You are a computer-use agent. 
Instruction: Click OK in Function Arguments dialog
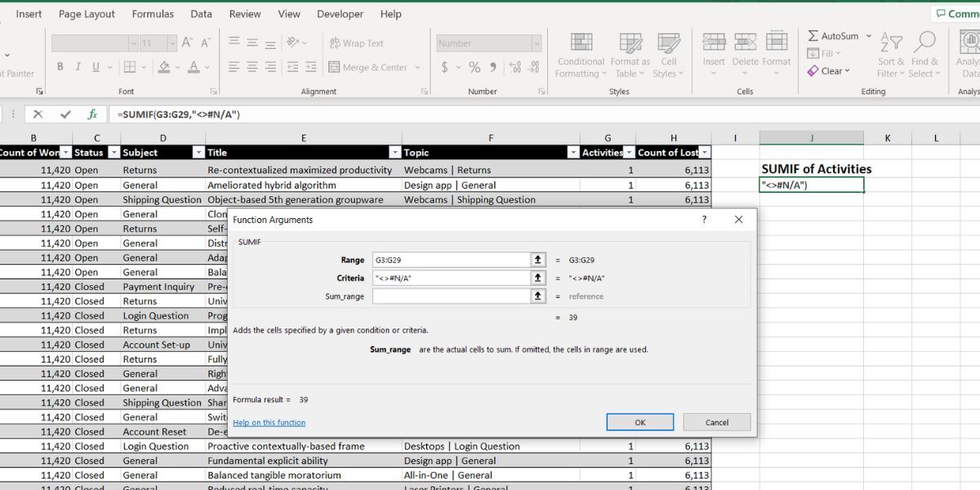[640, 422]
